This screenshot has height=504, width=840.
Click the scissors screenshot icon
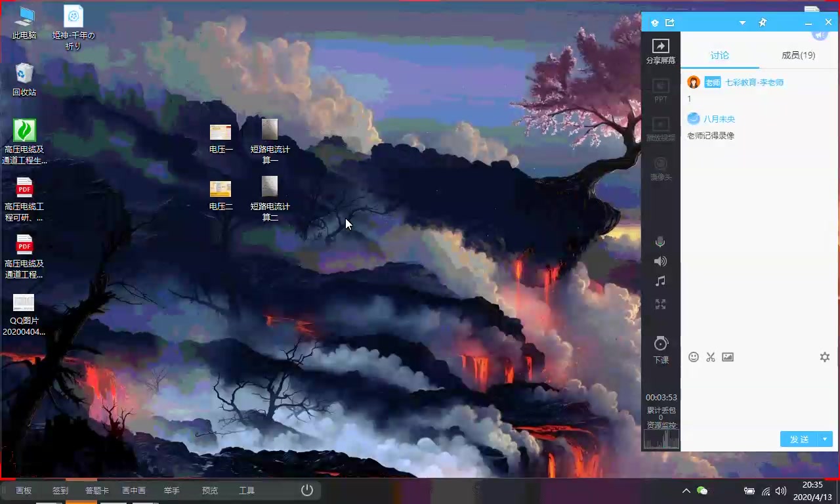click(710, 357)
